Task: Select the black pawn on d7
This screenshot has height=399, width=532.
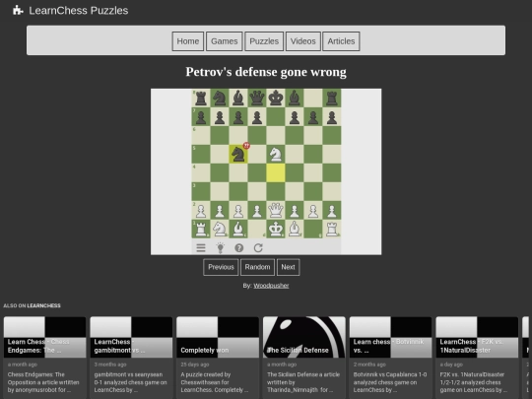Action: click(x=257, y=116)
